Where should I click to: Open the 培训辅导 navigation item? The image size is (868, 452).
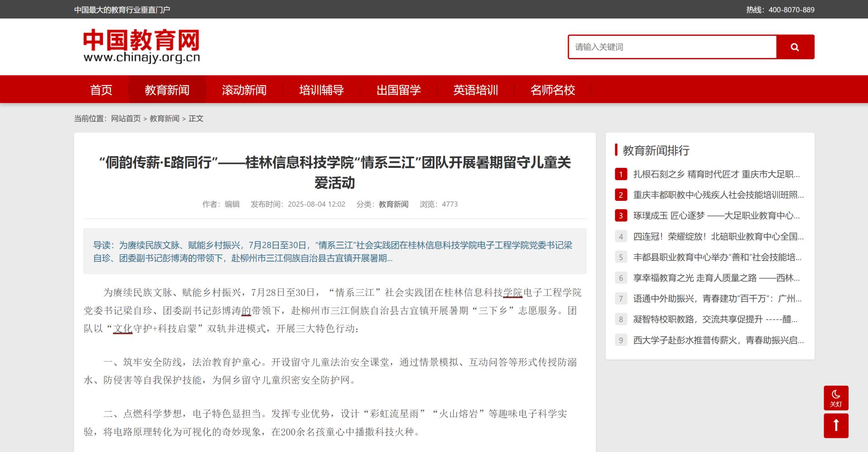point(321,90)
